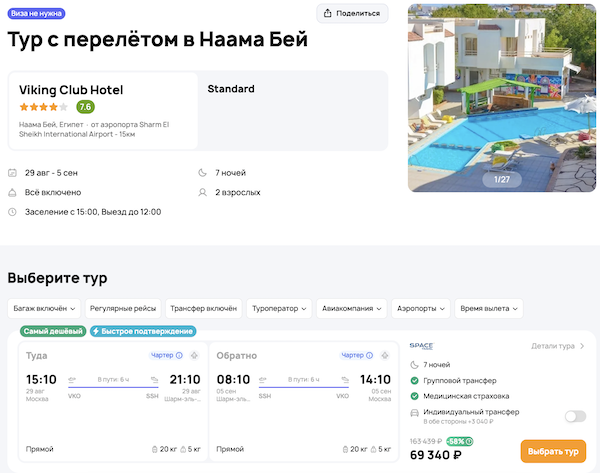This screenshot has height=473, width=600.
Task: Open the Время вылета dropdown
Action: point(489,309)
